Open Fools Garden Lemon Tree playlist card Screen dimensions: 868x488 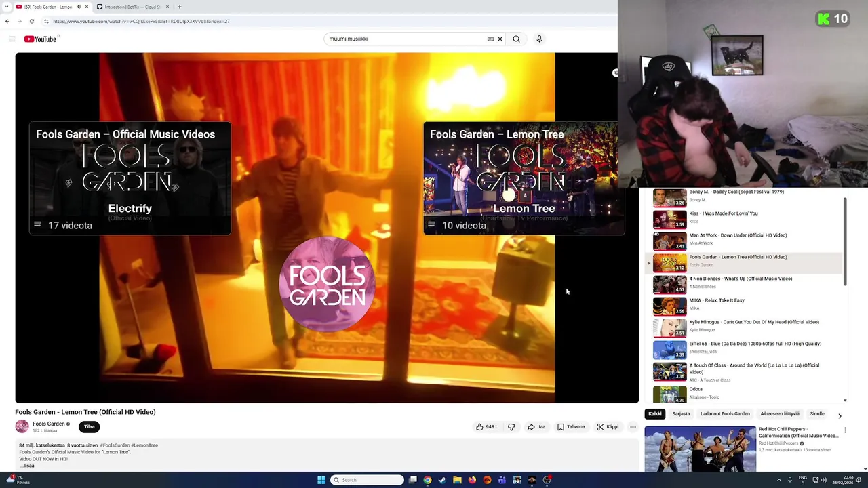tap(524, 178)
